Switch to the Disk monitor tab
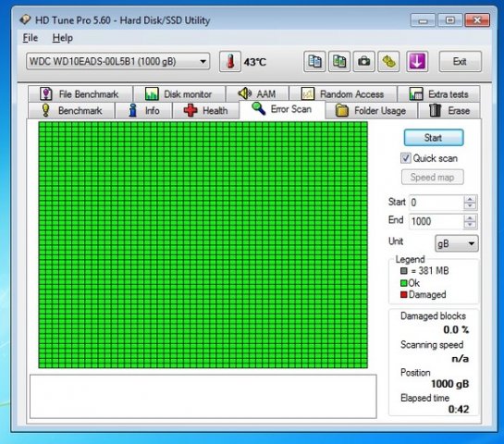This screenshot has height=444, width=504. [179, 94]
